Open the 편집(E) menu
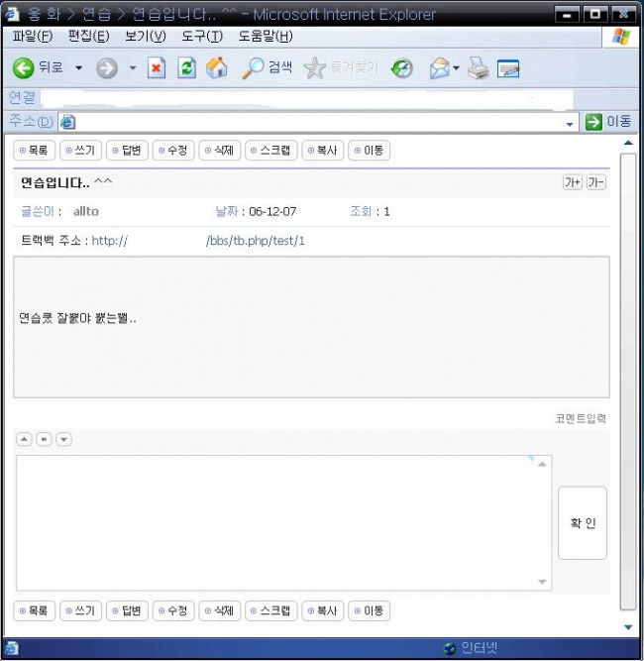 89,37
